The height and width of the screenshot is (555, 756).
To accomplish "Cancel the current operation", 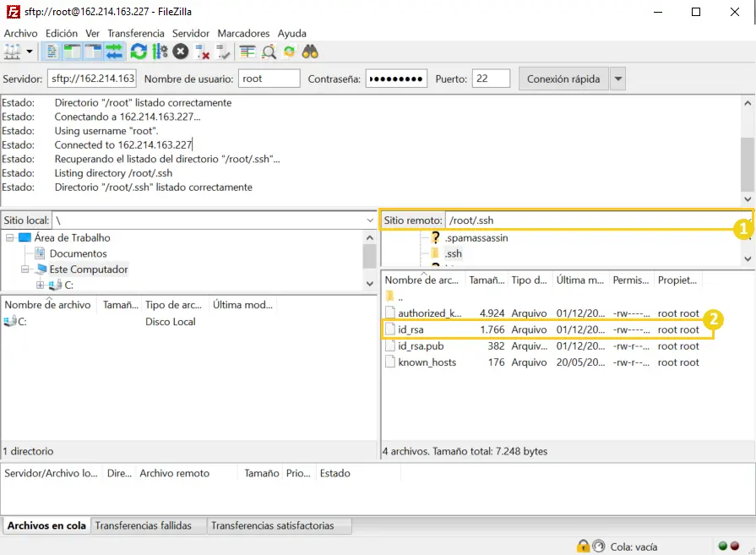I will point(181,52).
